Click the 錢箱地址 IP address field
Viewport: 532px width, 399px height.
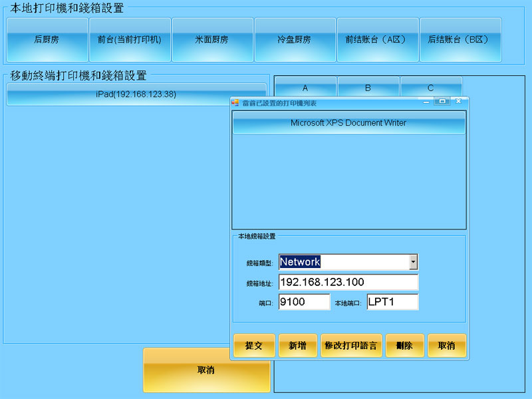348,282
